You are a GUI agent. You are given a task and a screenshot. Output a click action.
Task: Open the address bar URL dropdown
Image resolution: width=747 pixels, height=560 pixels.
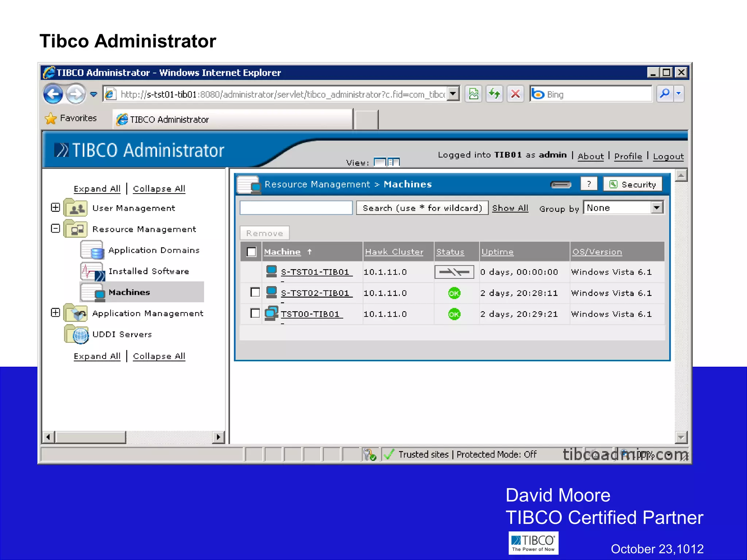click(453, 94)
